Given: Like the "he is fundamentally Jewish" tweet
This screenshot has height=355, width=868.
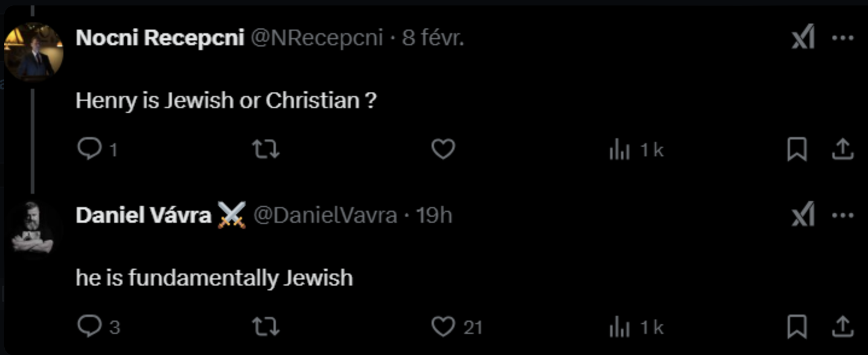Looking at the screenshot, I should point(443,327).
